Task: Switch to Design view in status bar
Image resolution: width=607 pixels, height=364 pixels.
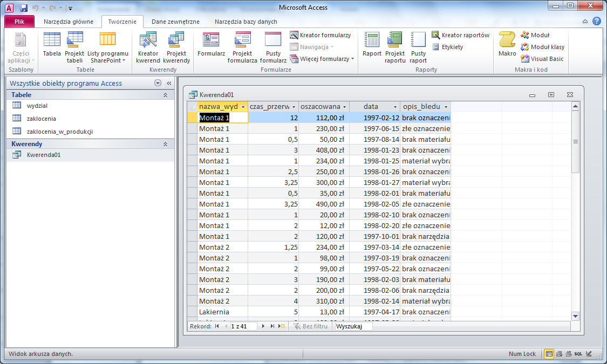Action: (x=589, y=354)
